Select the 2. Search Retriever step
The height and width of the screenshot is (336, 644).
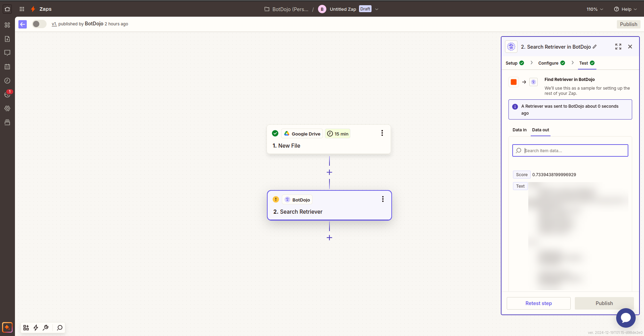tap(329, 205)
